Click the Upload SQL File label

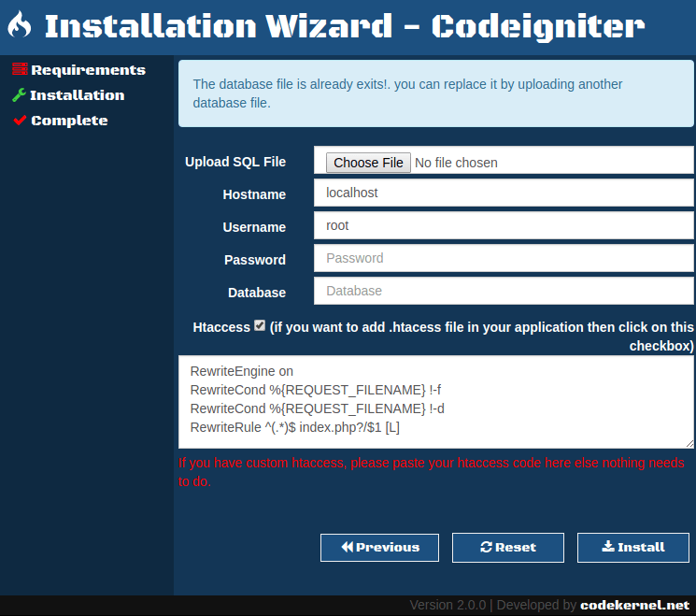point(235,162)
